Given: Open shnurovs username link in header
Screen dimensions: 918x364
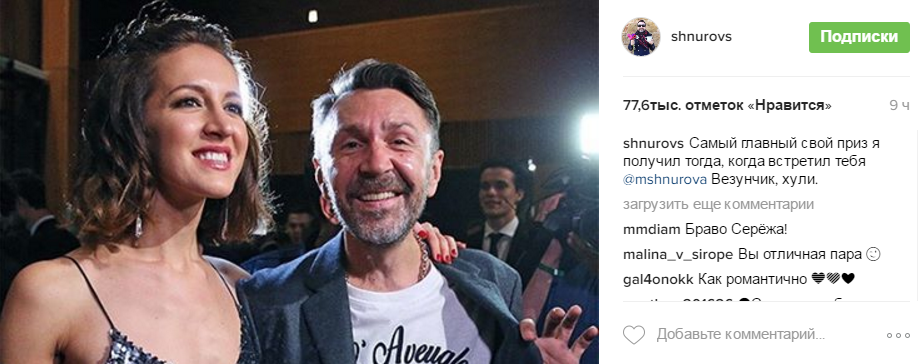Looking at the screenshot, I should [701, 36].
